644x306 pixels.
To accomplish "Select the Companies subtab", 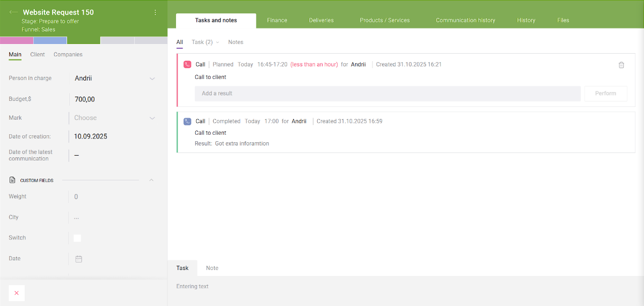I will [68, 55].
